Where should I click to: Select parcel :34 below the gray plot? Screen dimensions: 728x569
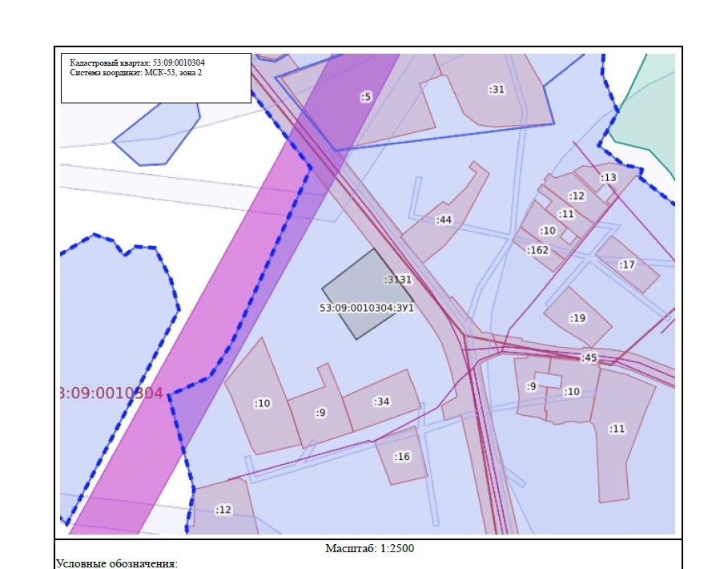click(381, 402)
